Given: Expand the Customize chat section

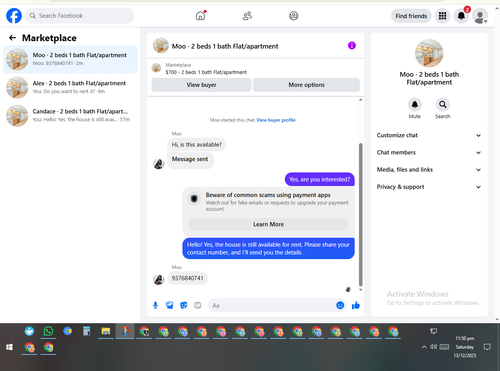Looking at the screenshot, I should coord(429,135).
